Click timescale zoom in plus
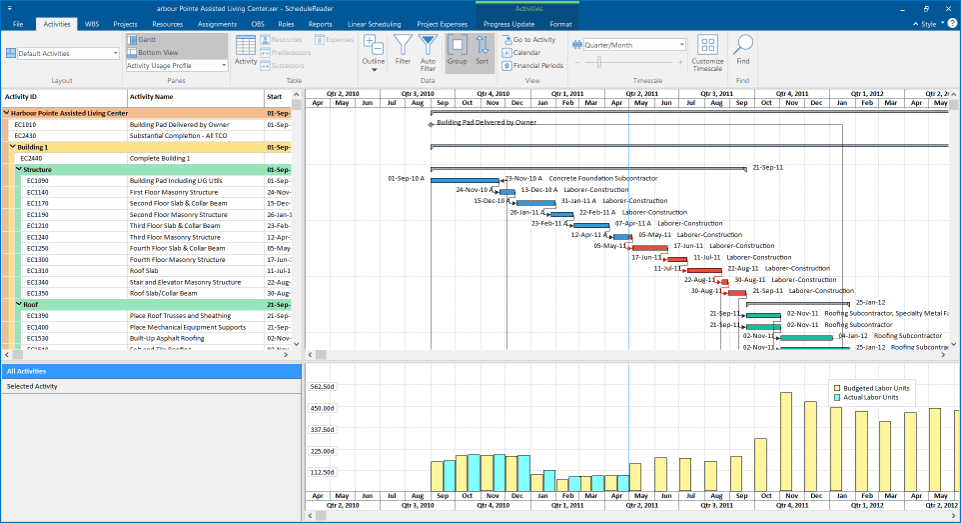The height and width of the screenshot is (523, 961). pyautogui.click(x=680, y=62)
